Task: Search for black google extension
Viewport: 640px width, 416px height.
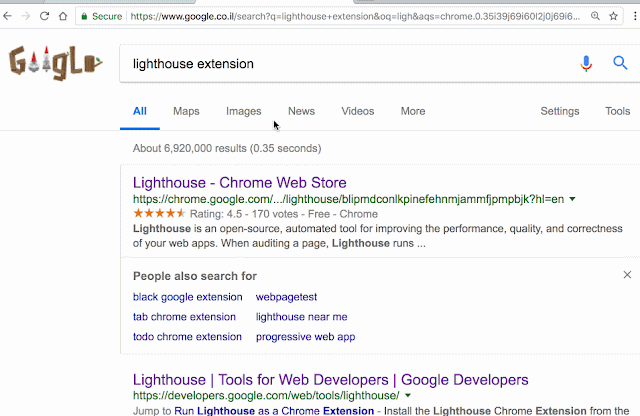Action: 188,297
